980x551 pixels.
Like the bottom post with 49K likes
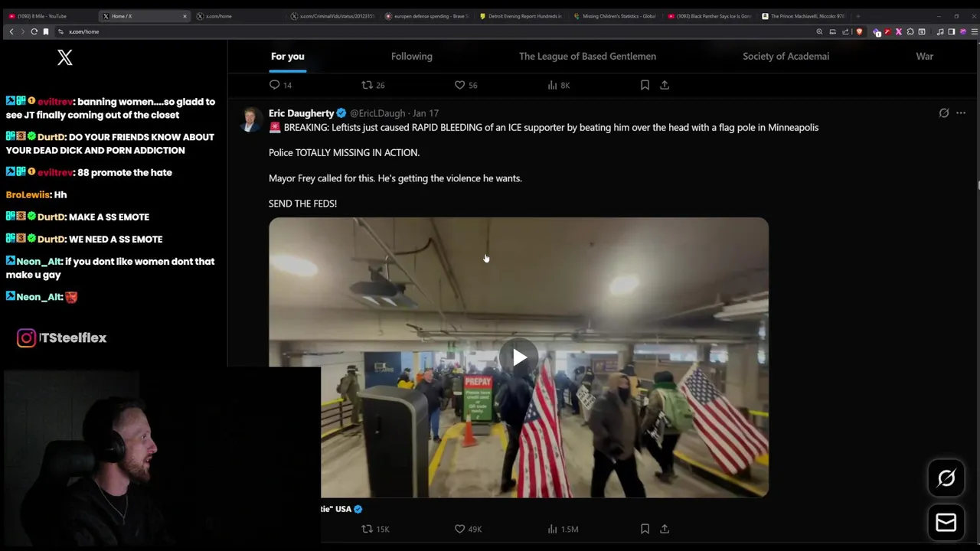(459, 529)
